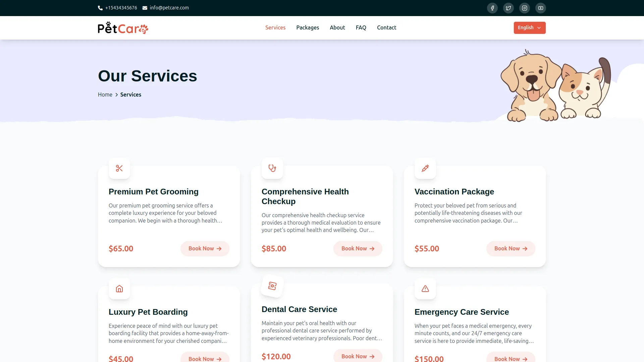This screenshot has height=362, width=644.
Task: Open the English language dropdown
Action: (530, 28)
